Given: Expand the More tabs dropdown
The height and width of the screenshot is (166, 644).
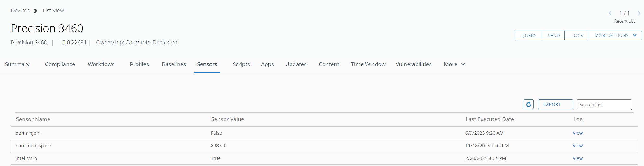Looking at the screenshot, I should click(x=454, y=64).
